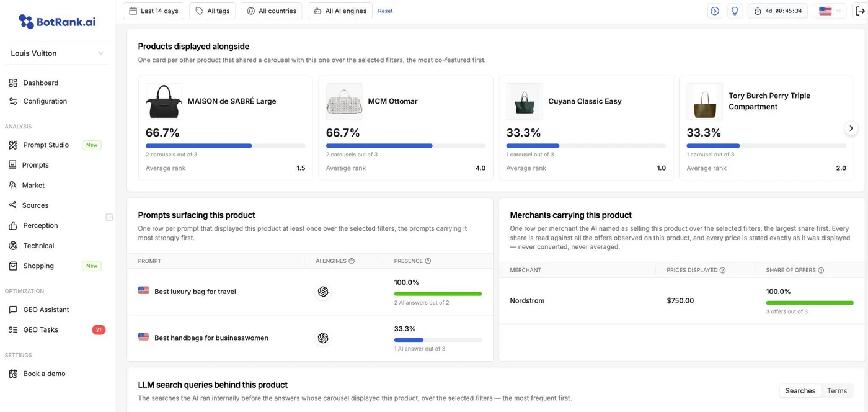This screenshot has width=868, height=412.
Task: Open the Last 14 days date filter
Action: pyautogui.click(x=154, y=11)
